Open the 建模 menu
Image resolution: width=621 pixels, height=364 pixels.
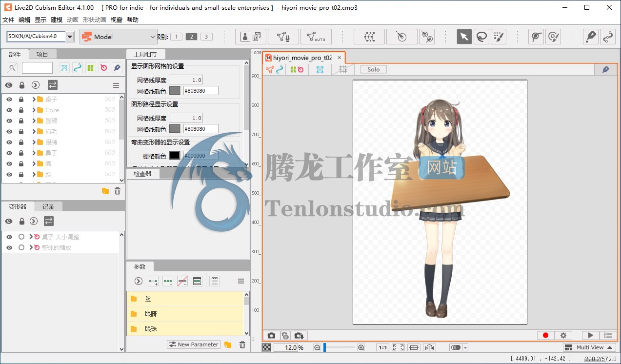[57, 20]
